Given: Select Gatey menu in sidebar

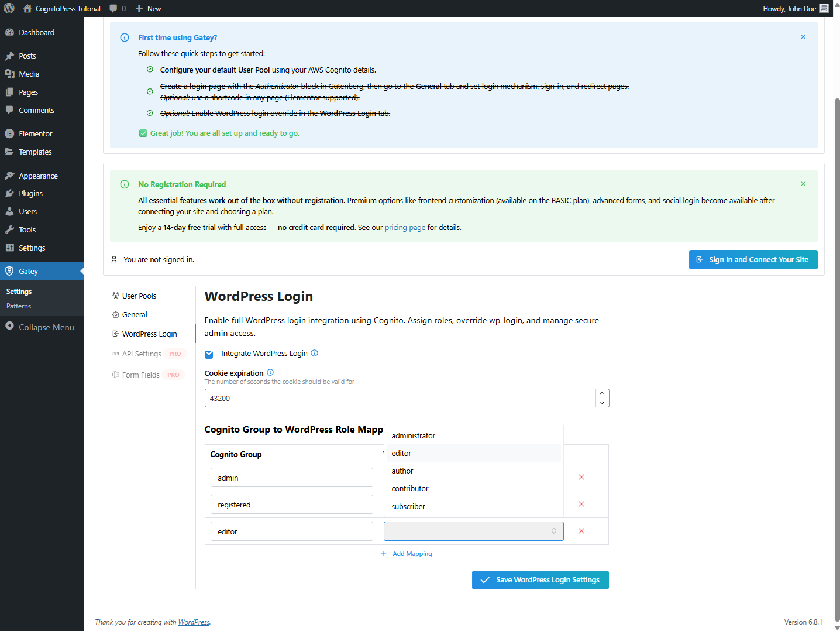Looking at the screenshot, I should (42, 271).
